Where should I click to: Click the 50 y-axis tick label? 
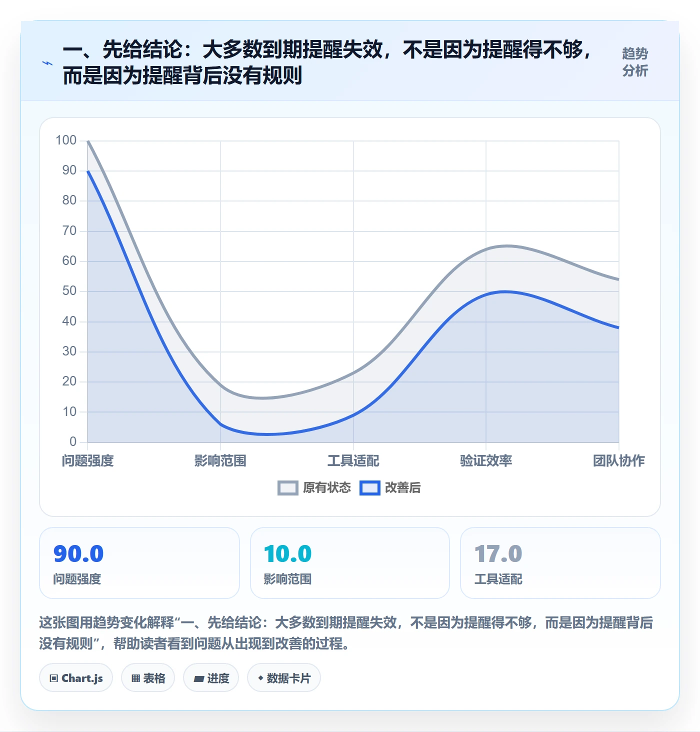pyautogui.click(x=69, y=291)
